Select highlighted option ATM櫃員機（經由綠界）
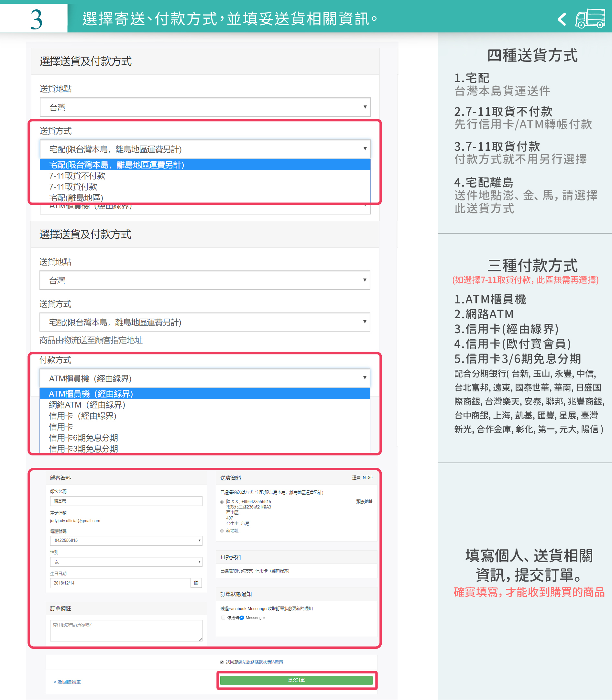This screenshot has height=700, width=612. tap(205, 394)
